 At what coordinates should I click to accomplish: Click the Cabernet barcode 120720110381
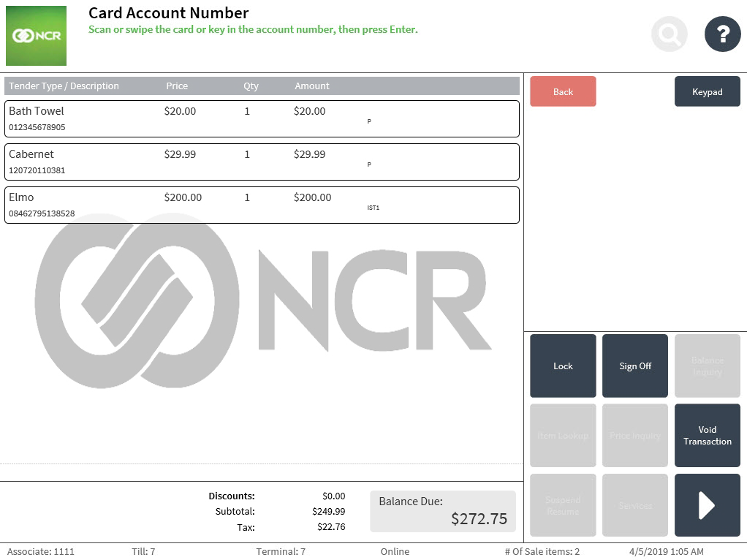click(37, 170)
